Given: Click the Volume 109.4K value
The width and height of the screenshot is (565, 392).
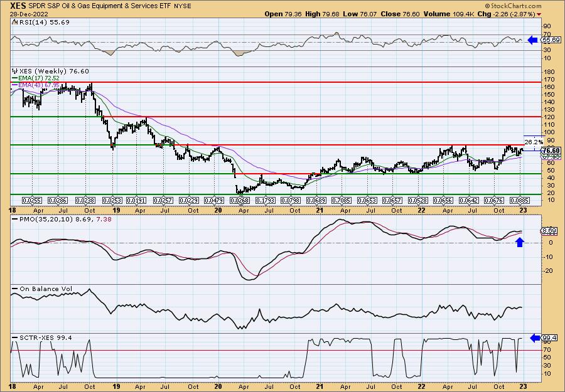Looking at the screenshot, I should coord(449,14).
